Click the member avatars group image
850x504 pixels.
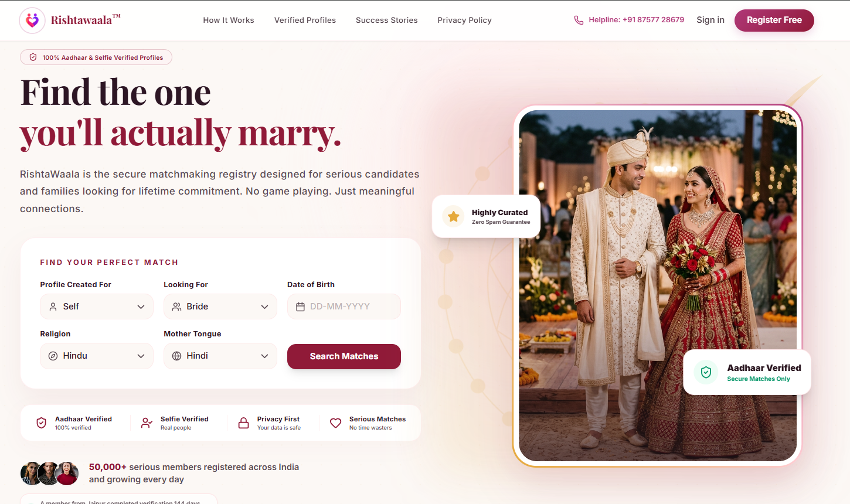tap(49, 473)
